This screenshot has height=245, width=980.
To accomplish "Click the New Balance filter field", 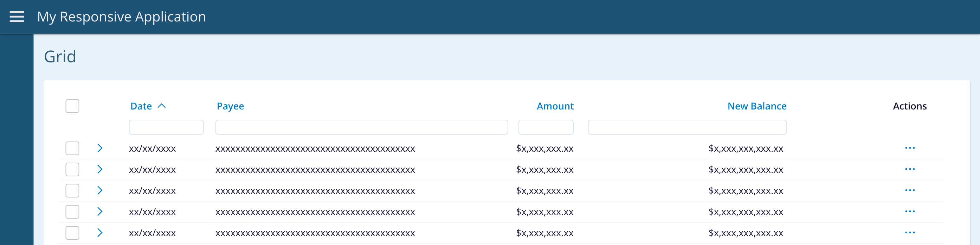I will (x=687, y=127).
